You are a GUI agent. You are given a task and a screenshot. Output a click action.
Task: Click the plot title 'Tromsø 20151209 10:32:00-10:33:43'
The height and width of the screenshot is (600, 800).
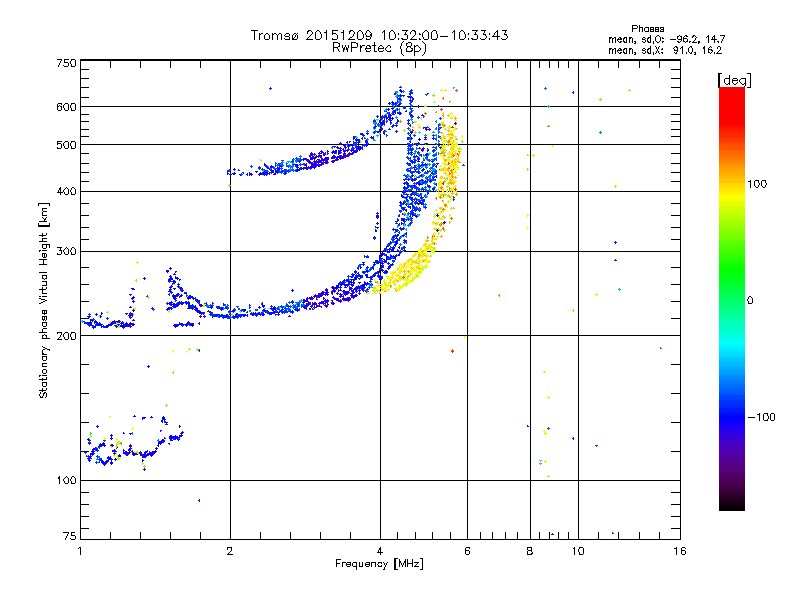tap(379, 35)
